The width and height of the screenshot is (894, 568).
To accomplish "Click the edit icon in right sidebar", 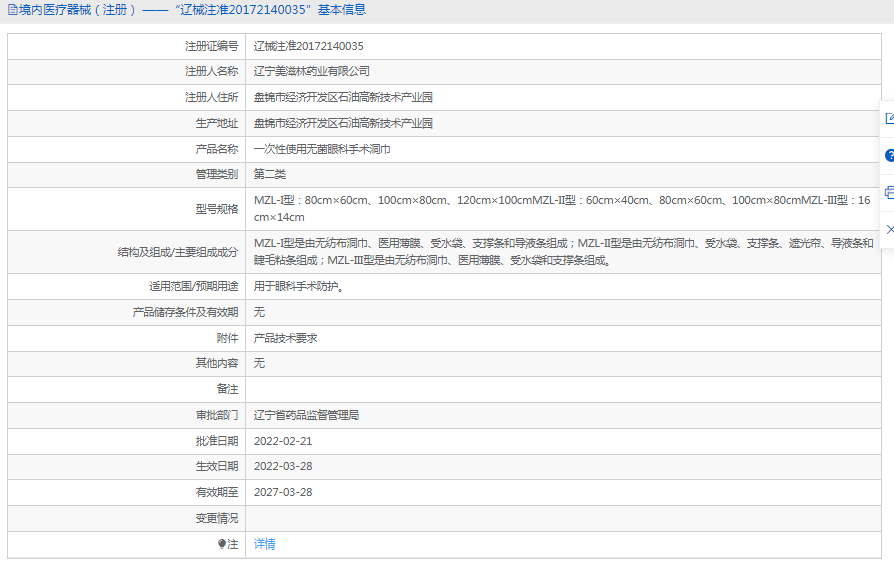I will click(888, 119).
